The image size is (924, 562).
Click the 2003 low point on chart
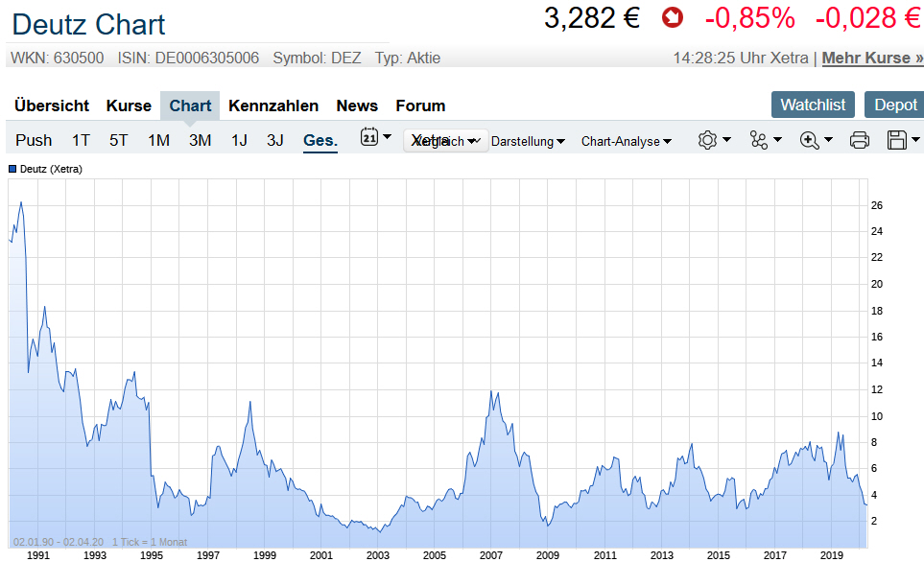(380, 532)
